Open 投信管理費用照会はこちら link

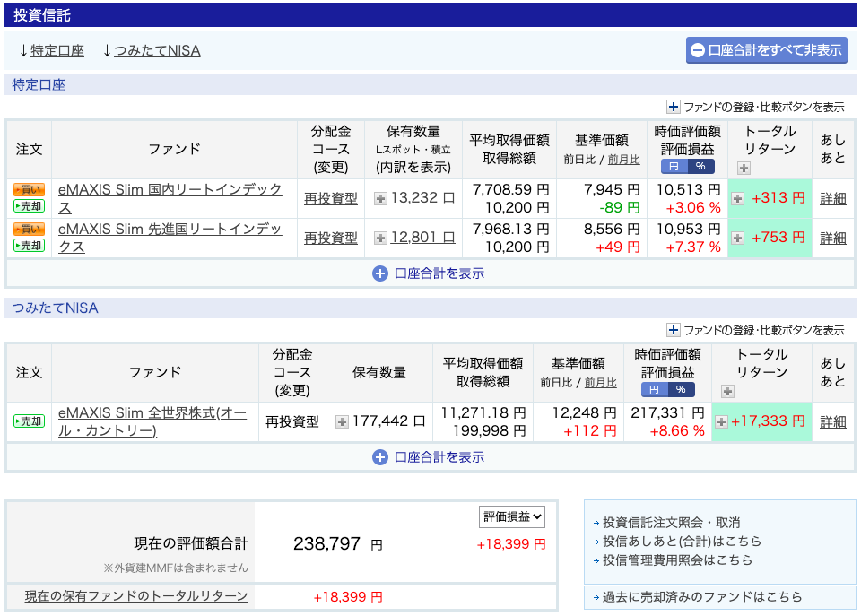click(x=678, y=560)
